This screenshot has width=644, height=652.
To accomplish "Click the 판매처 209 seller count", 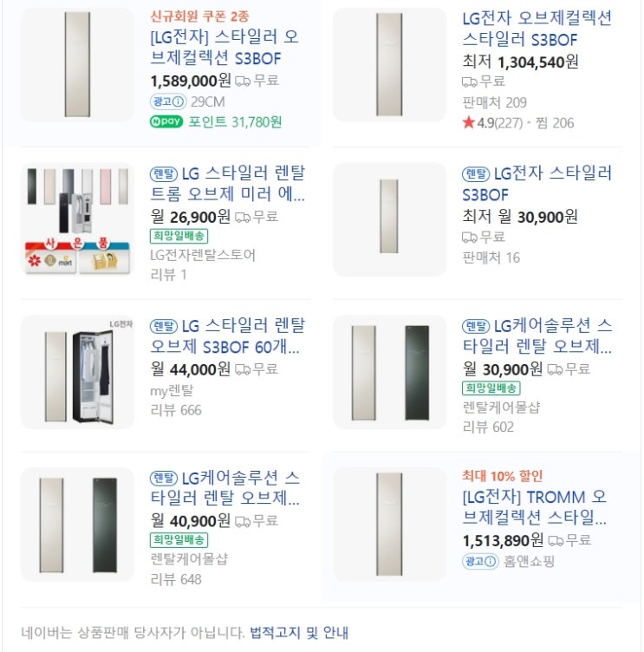I will pyautogui.click(x=494, y=102).
